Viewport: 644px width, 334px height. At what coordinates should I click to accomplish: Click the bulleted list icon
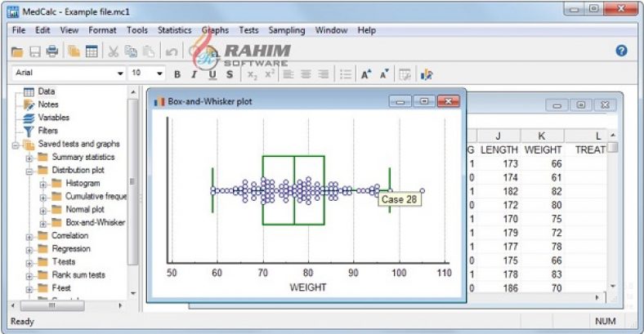pos(346,74)
